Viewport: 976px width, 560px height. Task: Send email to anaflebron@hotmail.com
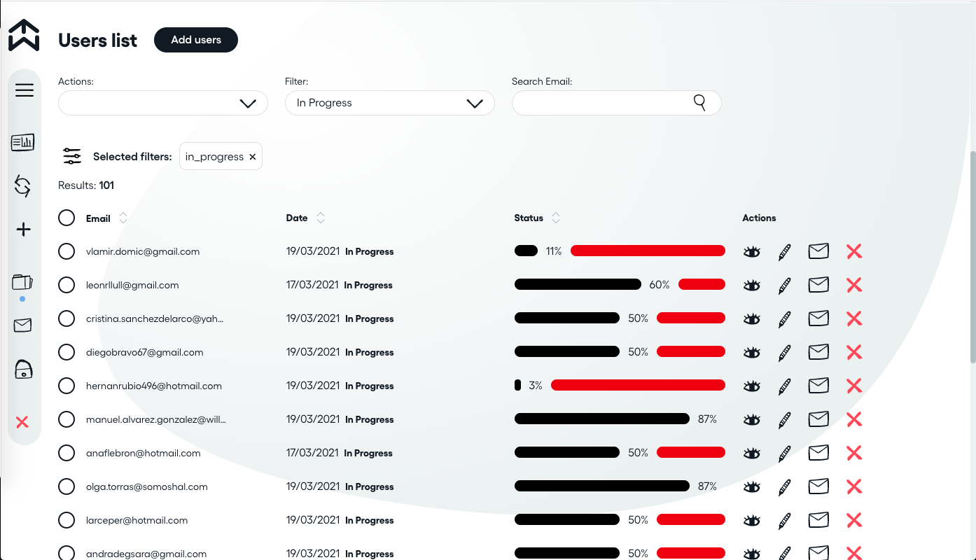pos(818,452)
